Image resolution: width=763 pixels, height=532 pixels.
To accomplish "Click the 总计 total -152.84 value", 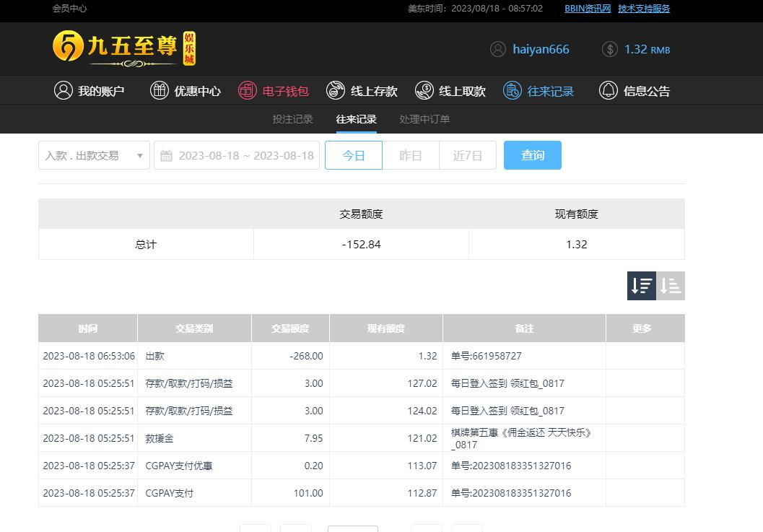I will pos(361,244).
